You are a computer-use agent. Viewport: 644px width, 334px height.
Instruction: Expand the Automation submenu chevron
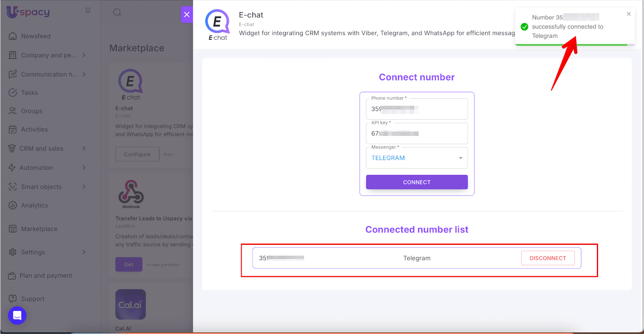[84, 168]
